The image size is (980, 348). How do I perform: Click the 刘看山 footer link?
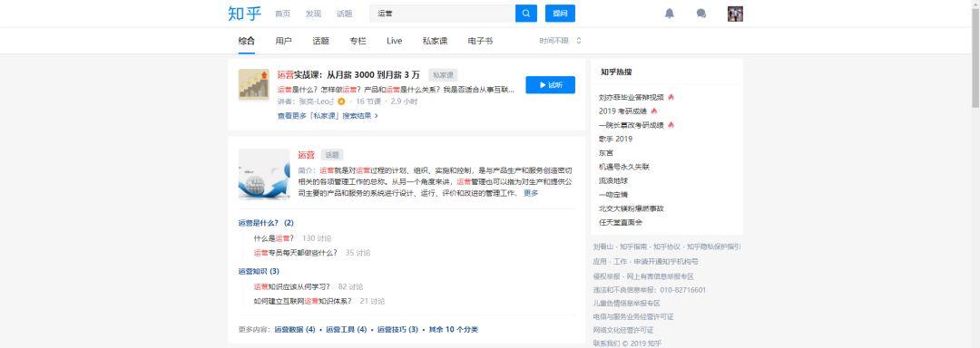(603, 246)
